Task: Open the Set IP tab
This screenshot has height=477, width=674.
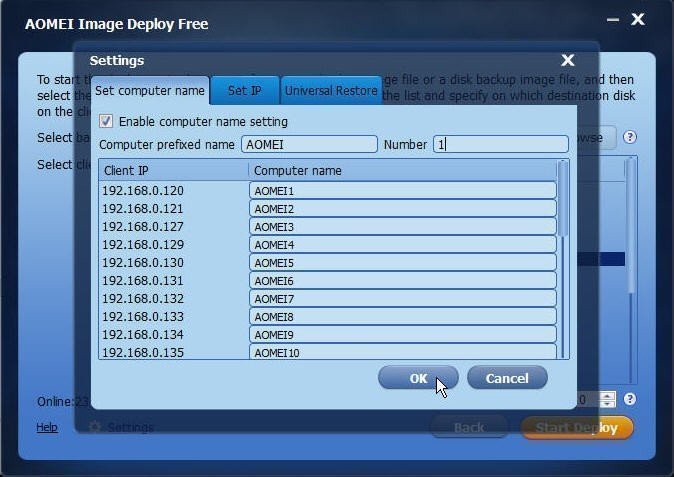Action: [x=245, y=91]
